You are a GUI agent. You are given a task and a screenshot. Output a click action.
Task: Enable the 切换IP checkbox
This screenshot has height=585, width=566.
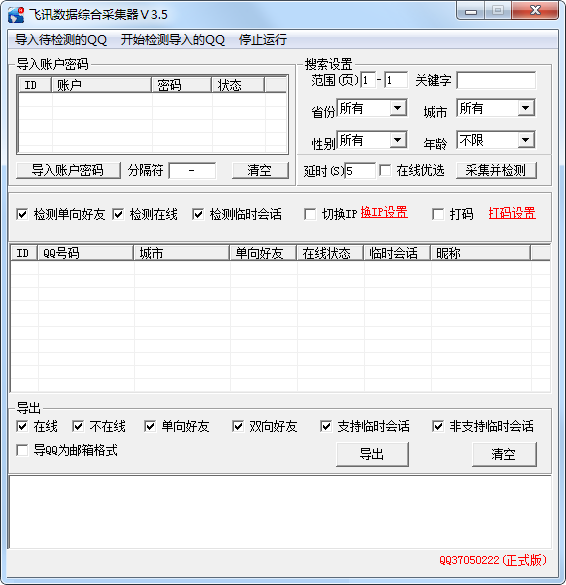(310, 215)
